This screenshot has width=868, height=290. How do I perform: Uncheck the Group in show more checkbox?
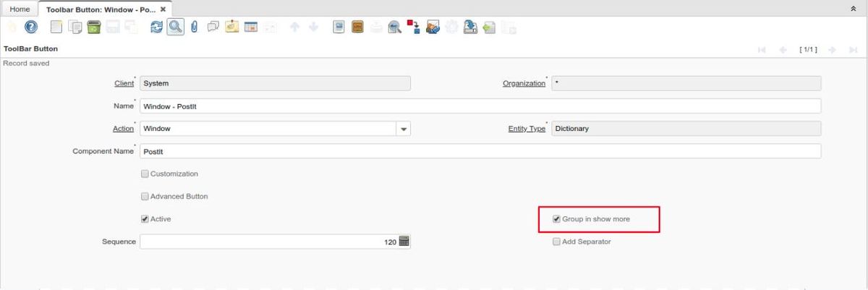[556, 218]
